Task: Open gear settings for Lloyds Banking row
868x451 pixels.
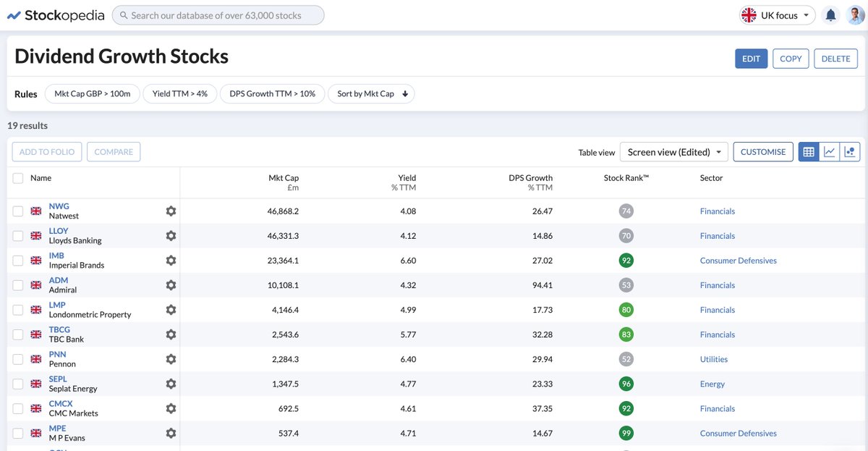Action: point(171,236)
